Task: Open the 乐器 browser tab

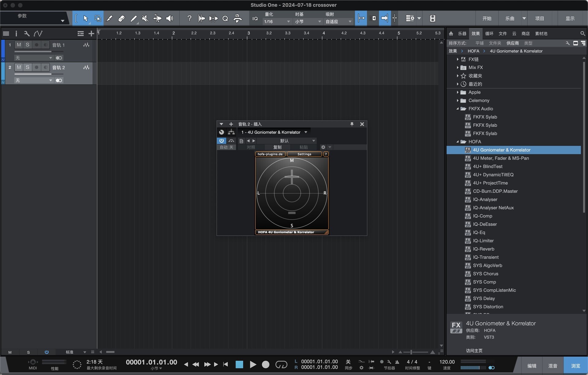Action: click(x=462, y=34)
